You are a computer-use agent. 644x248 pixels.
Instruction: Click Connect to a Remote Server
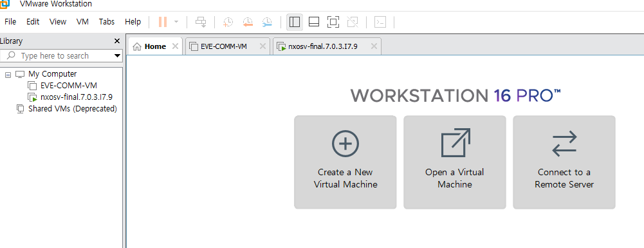(x=564, y=162)
